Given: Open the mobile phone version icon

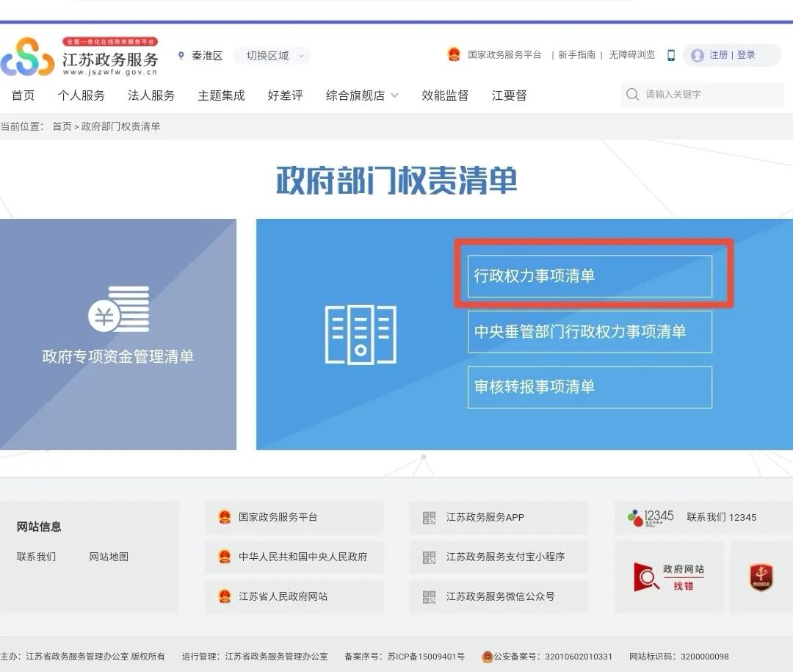Looking at the screenshot, I should [670, 55].
